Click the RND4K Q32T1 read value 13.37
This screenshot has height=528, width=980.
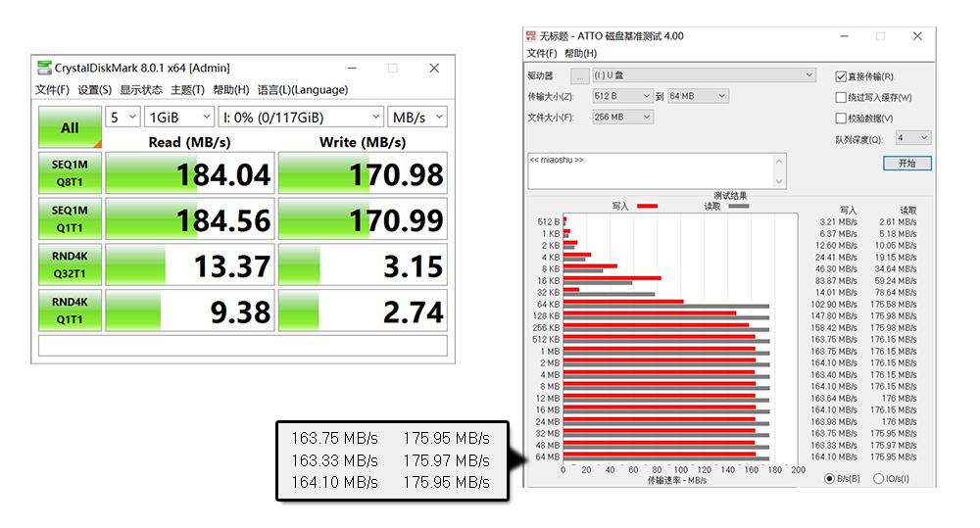[190, 264]
